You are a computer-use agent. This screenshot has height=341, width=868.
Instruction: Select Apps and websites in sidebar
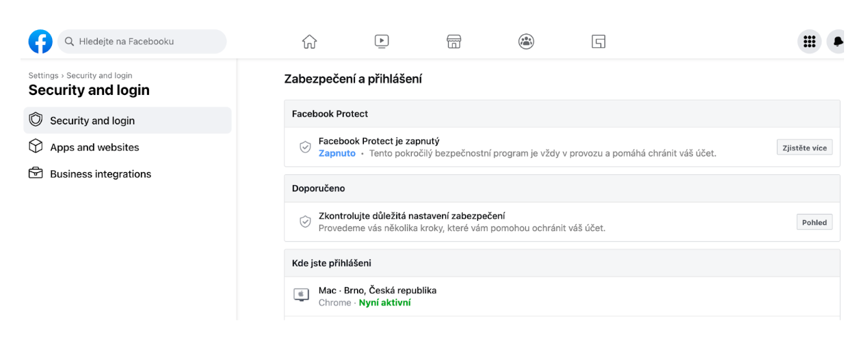pyautogui.click(x=94, y=147)
